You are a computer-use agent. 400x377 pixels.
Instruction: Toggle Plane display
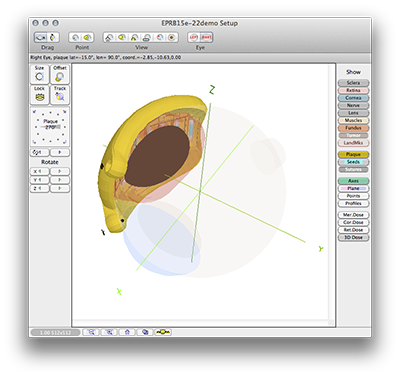point(353,188)
